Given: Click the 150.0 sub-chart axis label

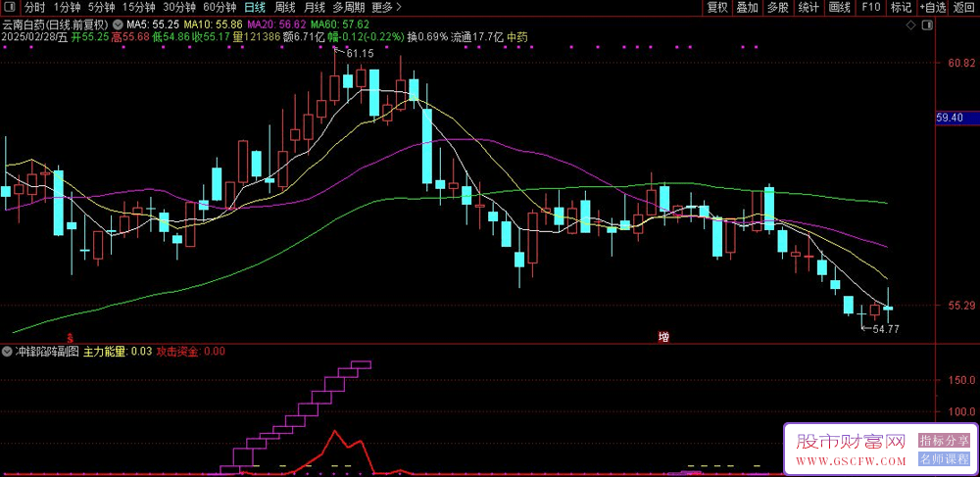Looking at the screenshot, I should 963,380.
